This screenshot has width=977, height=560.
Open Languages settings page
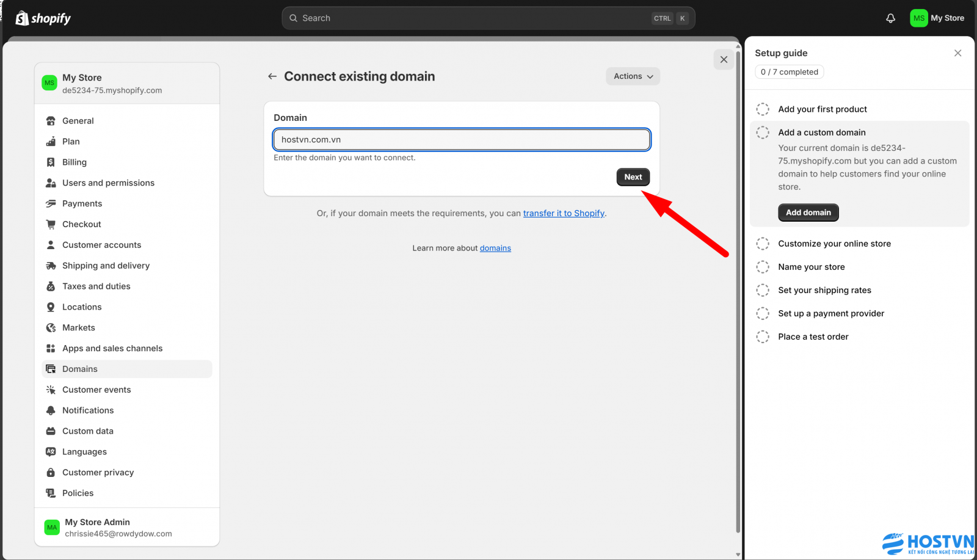(127, 452)
